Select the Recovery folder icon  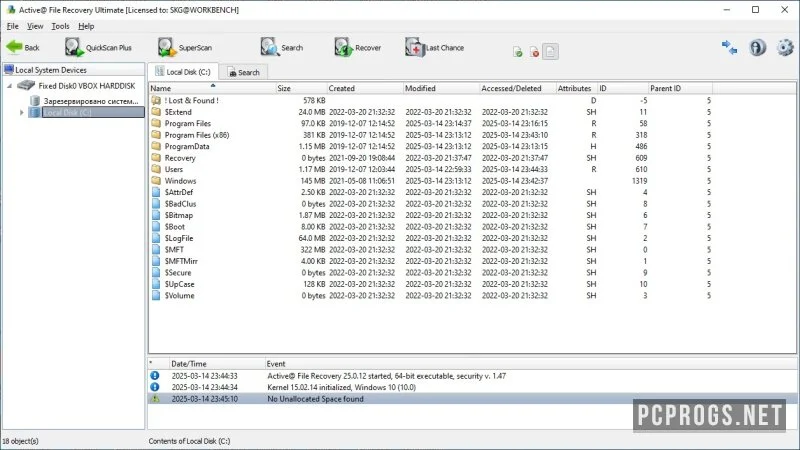[156, 158]
